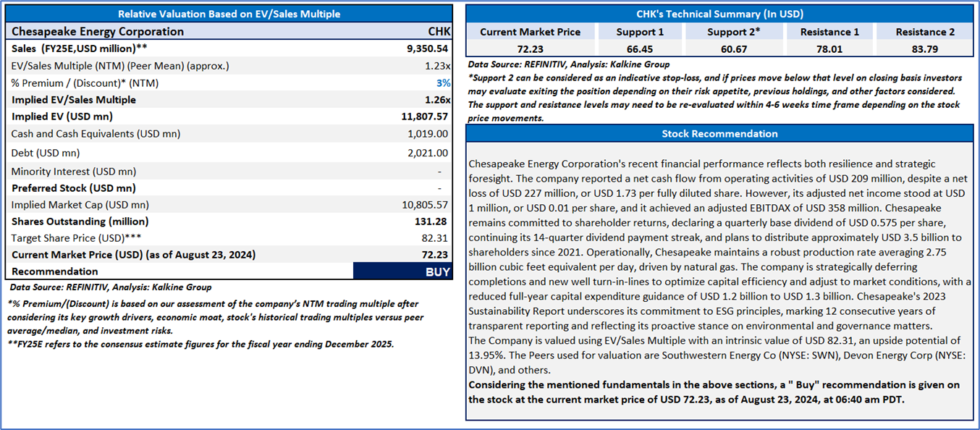
Task: Click the Resistance 1 value 78.01
Action: (x=829, y=47)
